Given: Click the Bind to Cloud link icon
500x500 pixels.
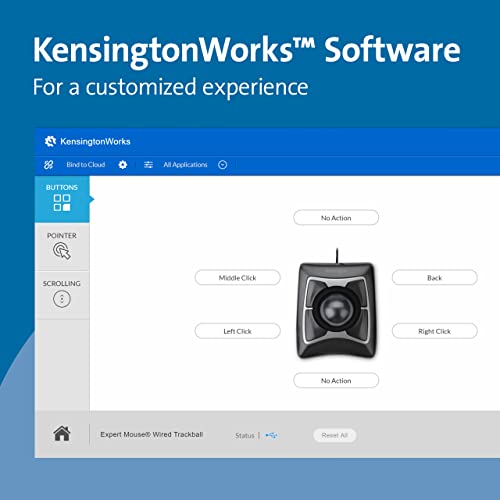Looking at the screenshot, I should [x=49, y=165].
